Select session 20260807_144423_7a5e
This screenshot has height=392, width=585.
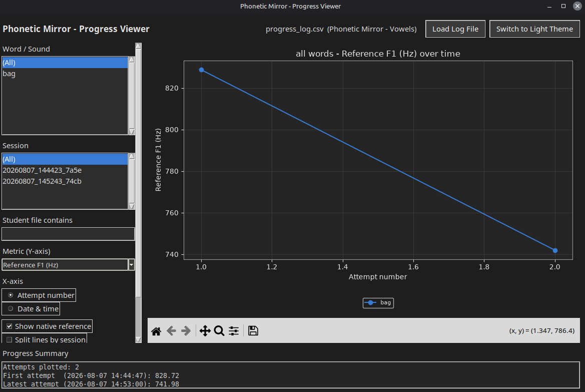click(x=65, y=170)
